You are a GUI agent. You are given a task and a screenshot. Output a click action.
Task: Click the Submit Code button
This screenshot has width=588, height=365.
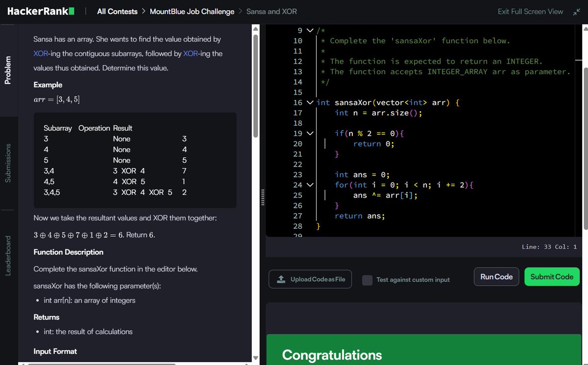tap(552, 277)
